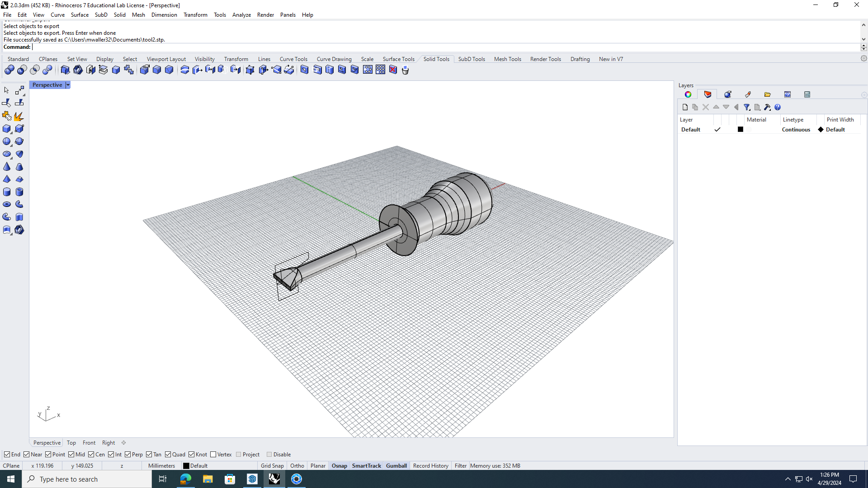The height and width of the screenshot is (488, 868).
Task: Enable the Disable osnap checkbox
Action: [269, 455]
